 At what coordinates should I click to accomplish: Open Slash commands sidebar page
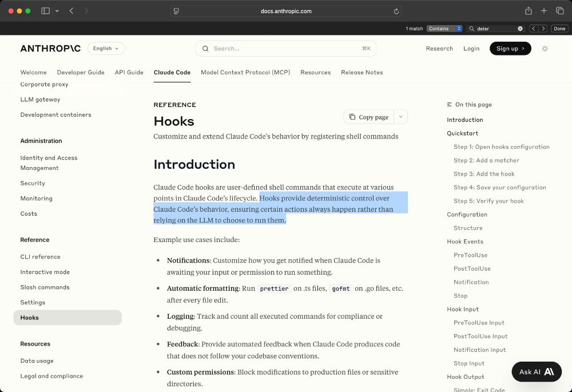45,287
